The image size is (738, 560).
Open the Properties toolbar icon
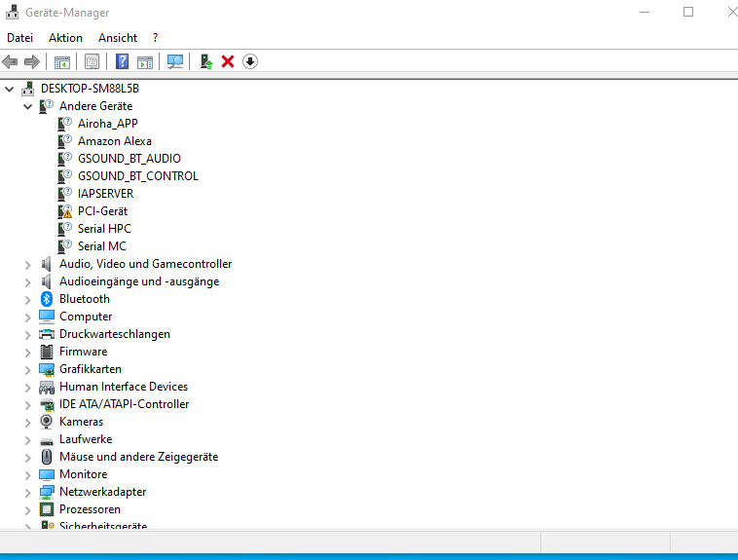pyautogui.click(x=92, y=61)
